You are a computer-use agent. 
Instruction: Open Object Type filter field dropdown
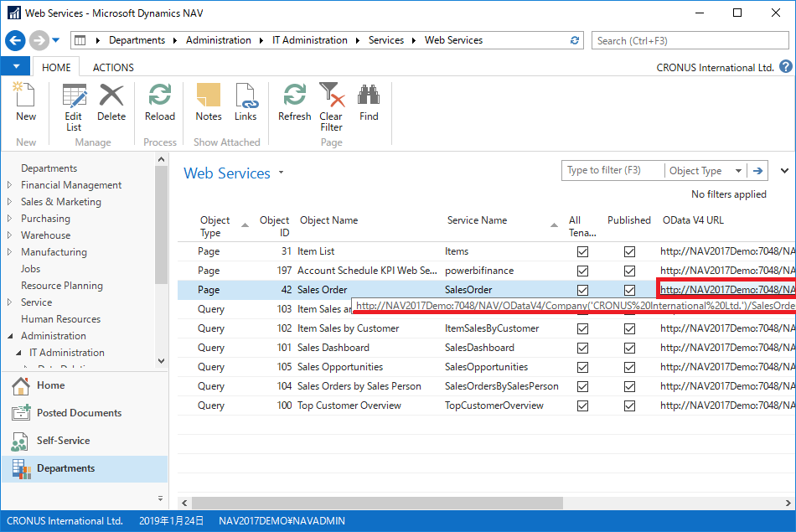coord(738,171)
